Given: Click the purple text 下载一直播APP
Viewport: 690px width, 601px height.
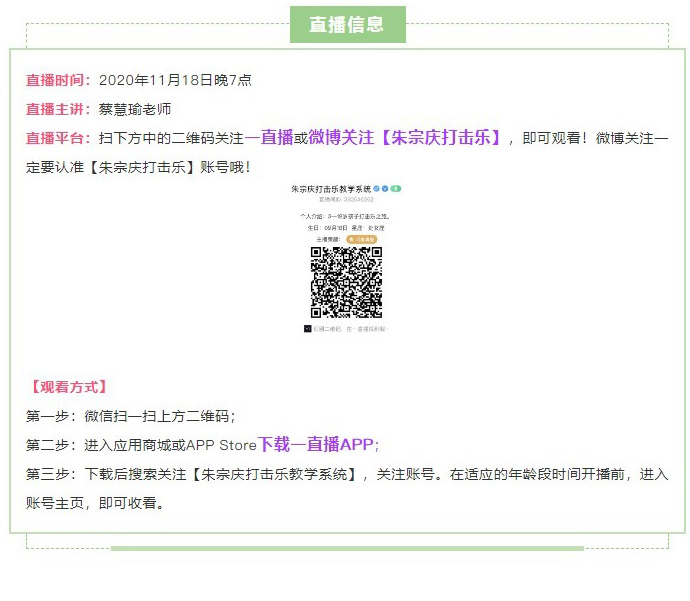Looking at the screenshot, I should coord(316,444).
